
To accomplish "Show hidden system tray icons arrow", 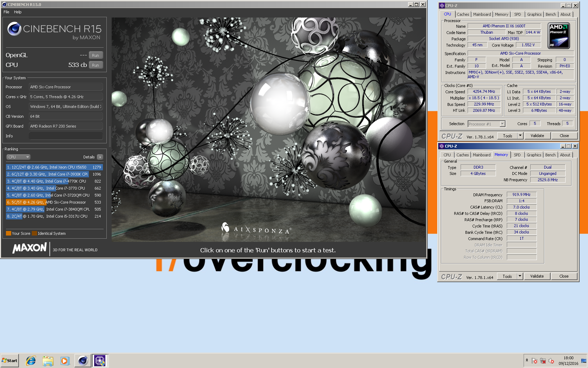I will click(x=527, y=360).
